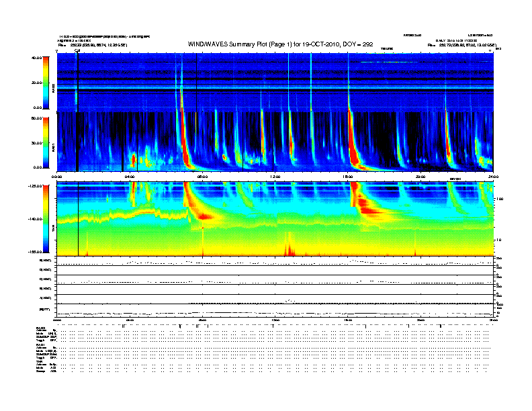
Task: Click the 16:00 tick label under RAD1 spectrogram
Action: pyautogui.click(x=348, y=177)
